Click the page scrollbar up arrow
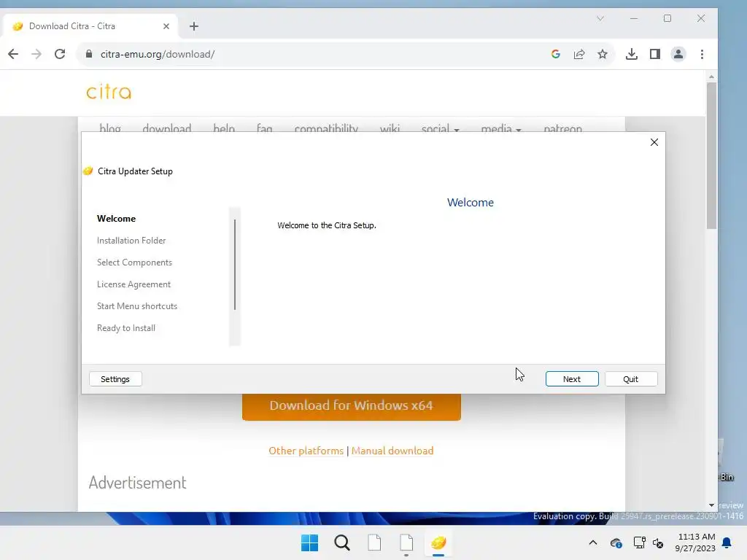The image size is (747, 560). pyautogui.click(x=711, y=76)
